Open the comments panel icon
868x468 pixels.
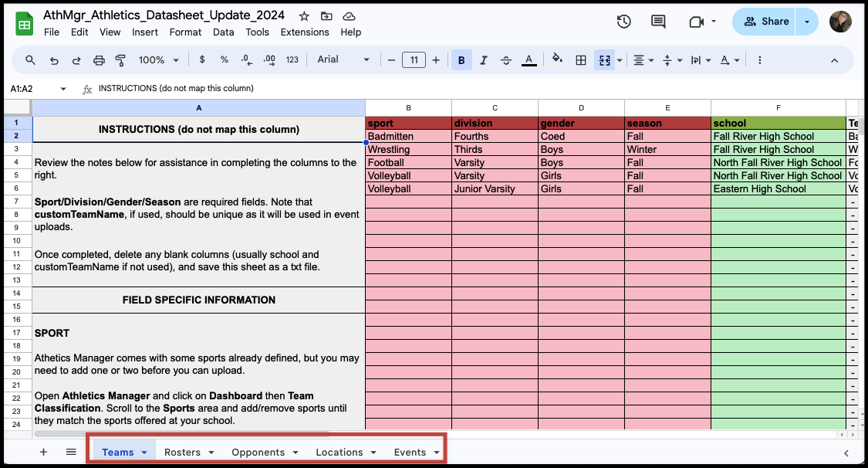[658, 22]
